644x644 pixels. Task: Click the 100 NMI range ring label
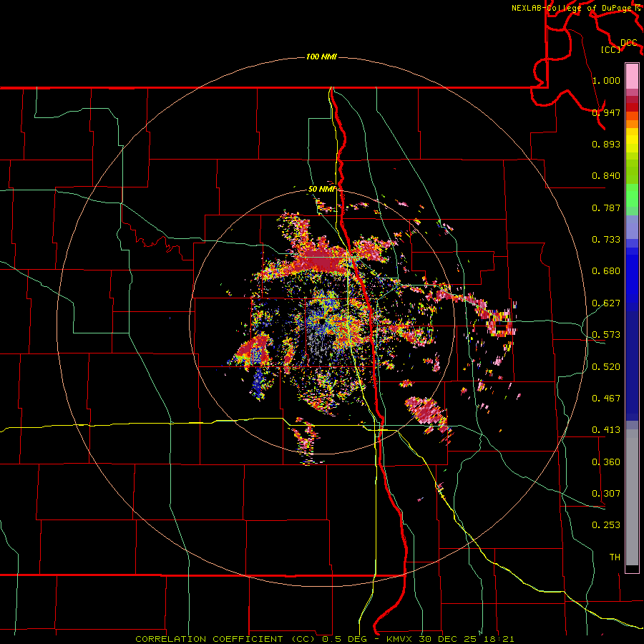321,57
